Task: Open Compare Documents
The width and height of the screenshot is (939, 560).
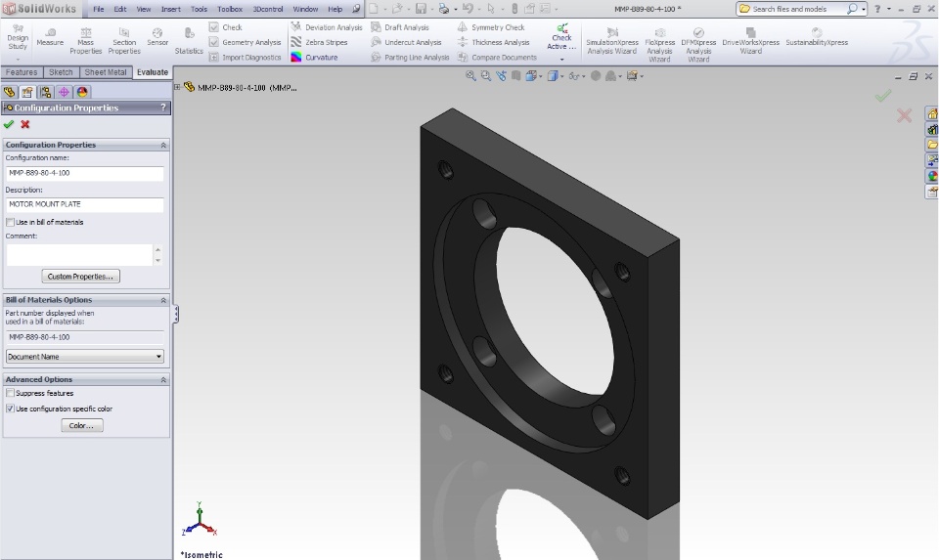Action: pos(497,58)
